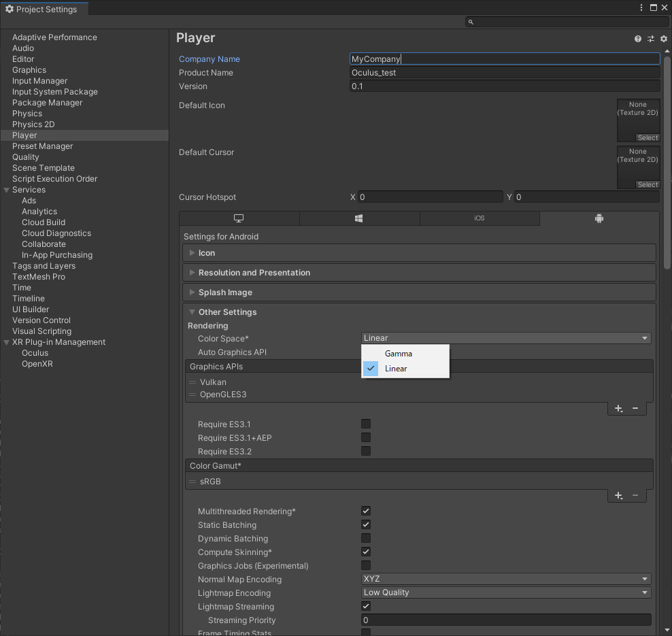This screenshot has height=636, width=672.
Task: Switch to the iOS platform tab
Action: tap(480, 218)
